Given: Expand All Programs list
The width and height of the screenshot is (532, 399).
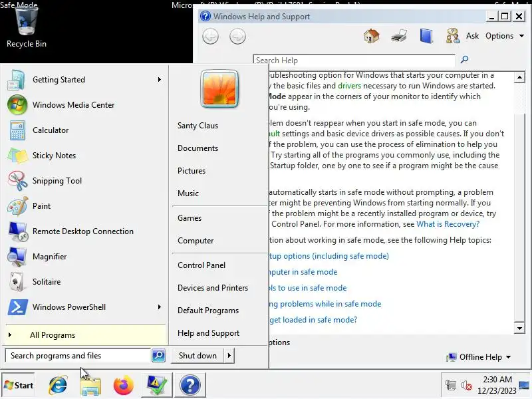Looking at the screenshot, I should click(x=86, y=335).
